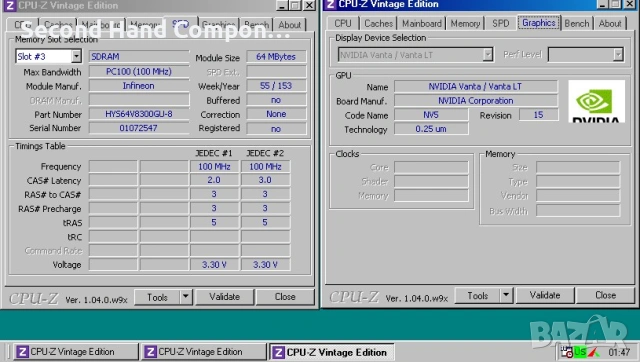
Task: Click JEDEC #2 CAS# Latency value 3.0
Action: [x=265, y=180]
